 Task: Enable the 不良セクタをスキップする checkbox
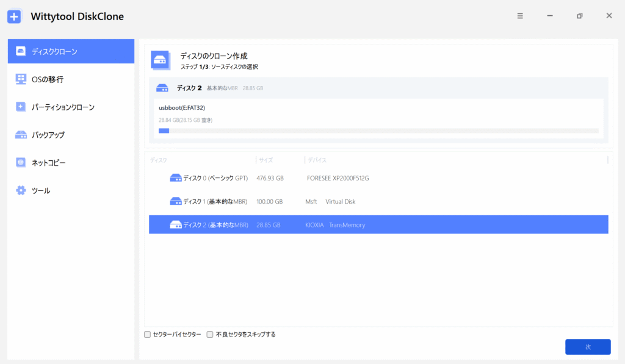[x=210, y=335]
